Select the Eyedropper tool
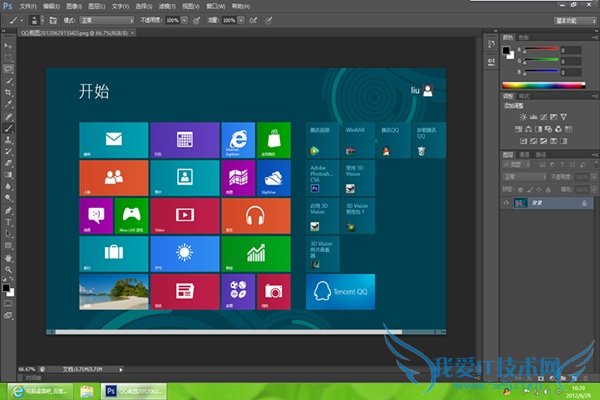This screenshot has width=600, height=400. (x=8, y=104)
